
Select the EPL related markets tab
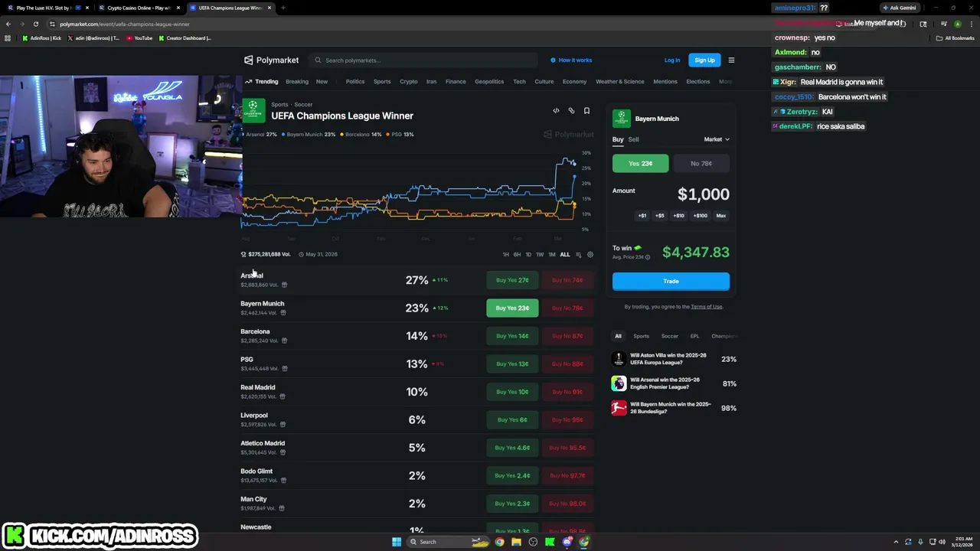tap(694, 336)
